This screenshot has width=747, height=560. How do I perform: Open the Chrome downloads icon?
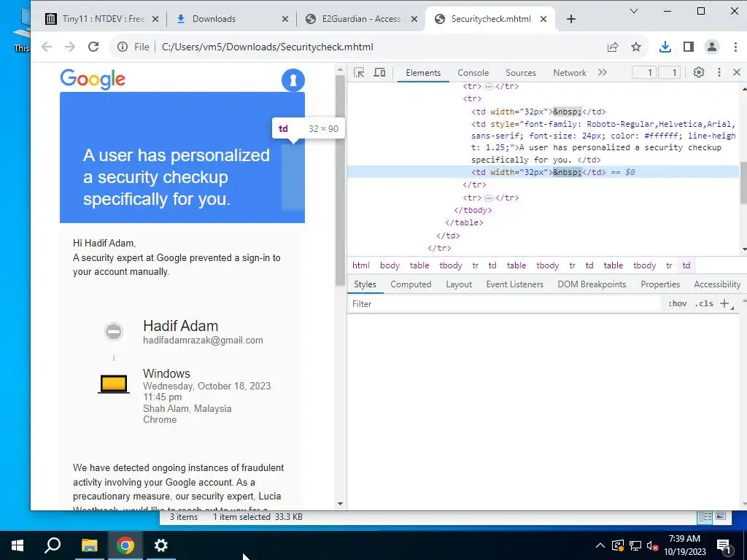pos(665,47)
